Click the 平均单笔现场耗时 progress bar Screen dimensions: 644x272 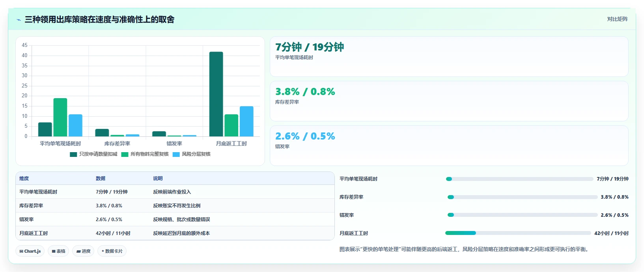pyautogui.click(x=519, y=179)
